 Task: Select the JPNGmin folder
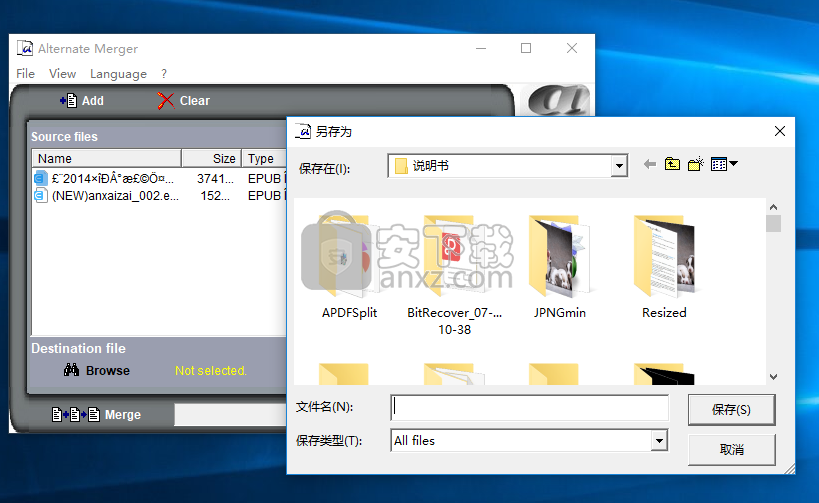559,267
